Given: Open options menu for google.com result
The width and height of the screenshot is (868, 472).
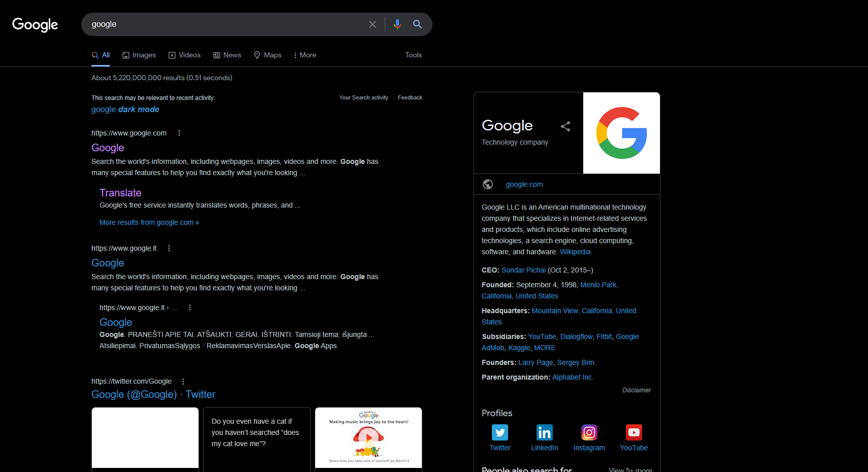Looking at the screenshot, I should click(179, 133).
